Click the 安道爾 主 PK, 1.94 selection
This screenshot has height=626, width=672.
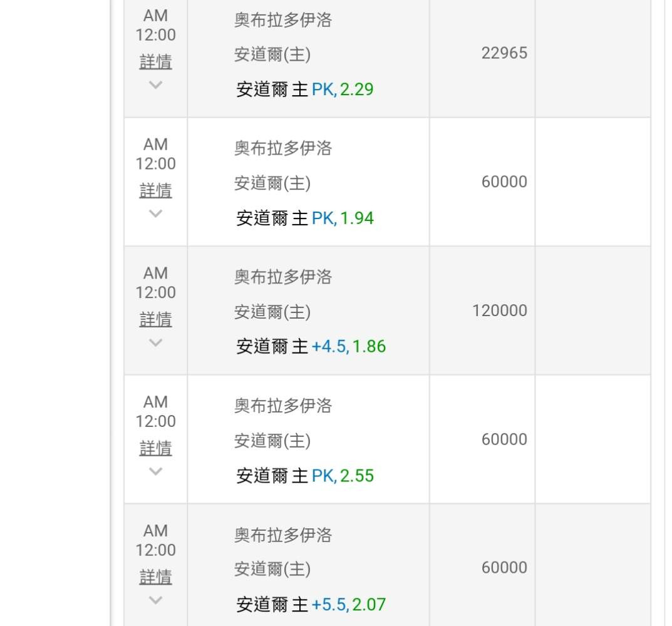pos(304,218)
